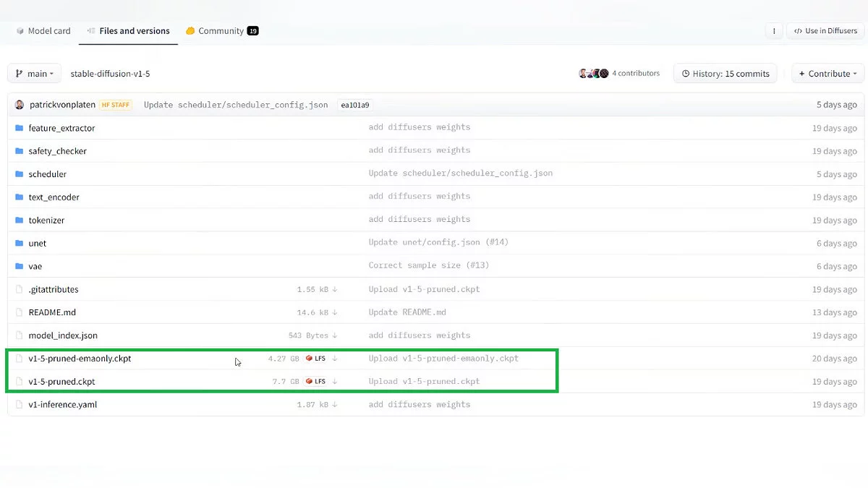Open the v1-inference.yaml file
868x488 pixels.
[63, 405]
